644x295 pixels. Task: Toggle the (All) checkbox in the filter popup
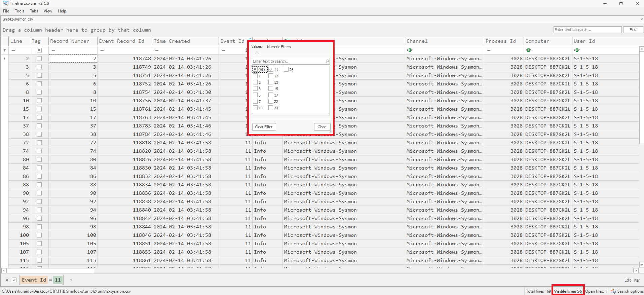[x=255, y=70]
